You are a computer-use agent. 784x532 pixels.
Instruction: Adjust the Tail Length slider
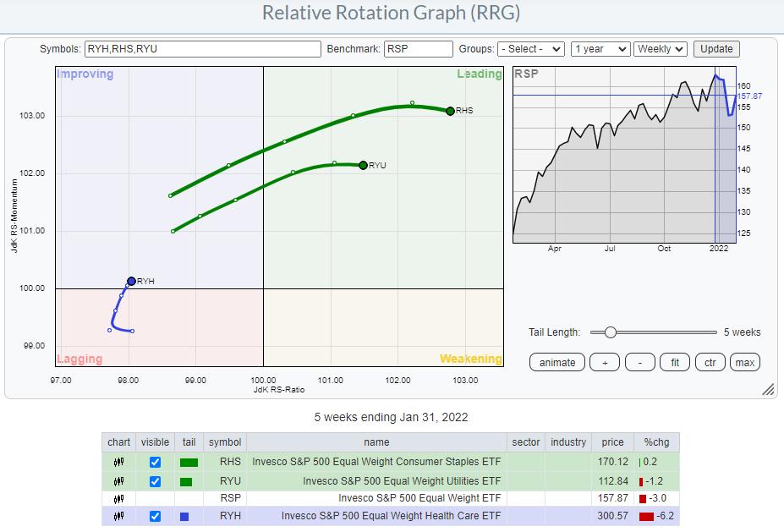click(x=611, y=332)
